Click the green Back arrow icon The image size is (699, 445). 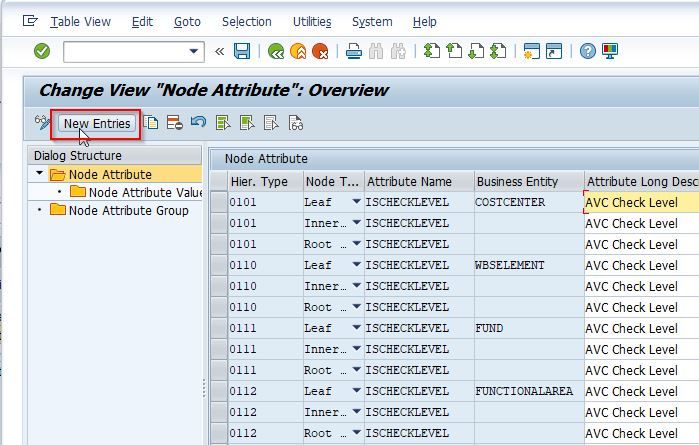276,51
